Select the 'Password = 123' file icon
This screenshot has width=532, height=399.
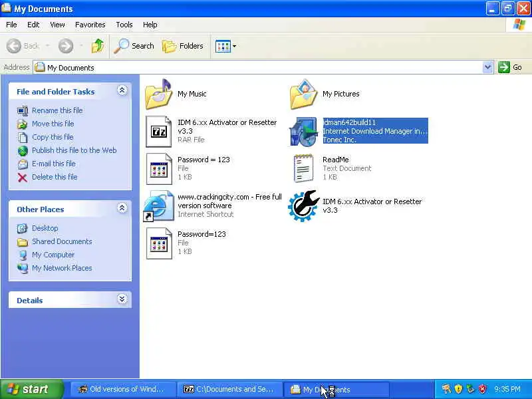click(159, 169)
